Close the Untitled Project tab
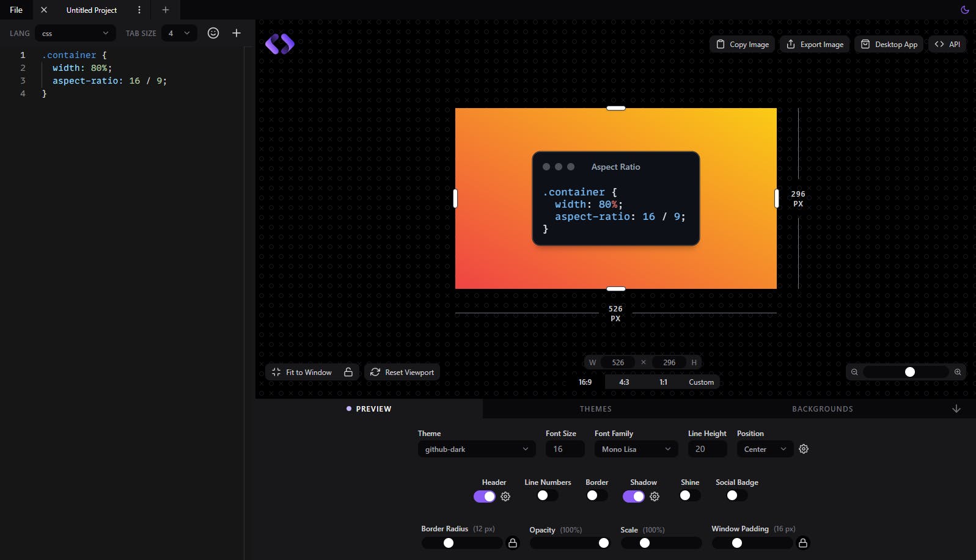 [x=44, y=10]
